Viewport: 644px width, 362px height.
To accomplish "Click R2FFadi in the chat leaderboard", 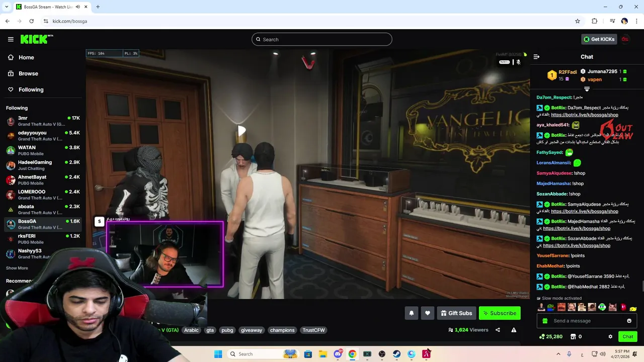I will click(568, 72).
